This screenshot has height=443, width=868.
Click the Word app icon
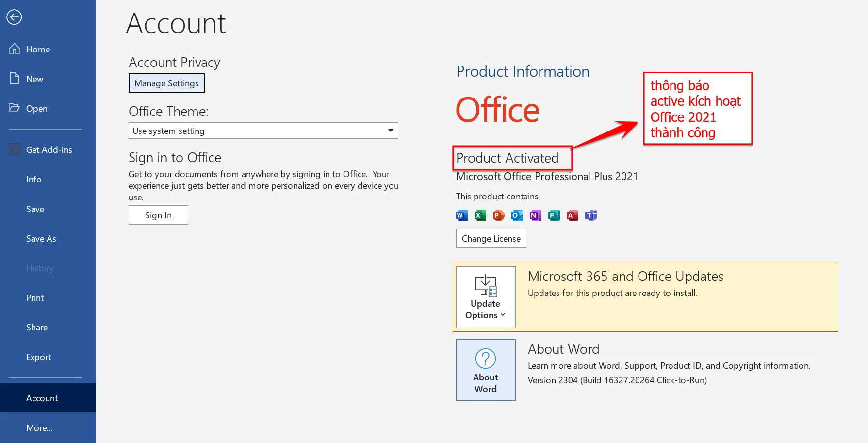pos(461,215)
